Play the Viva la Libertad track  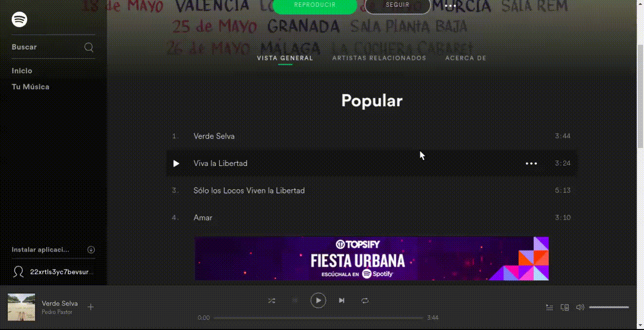176,164
